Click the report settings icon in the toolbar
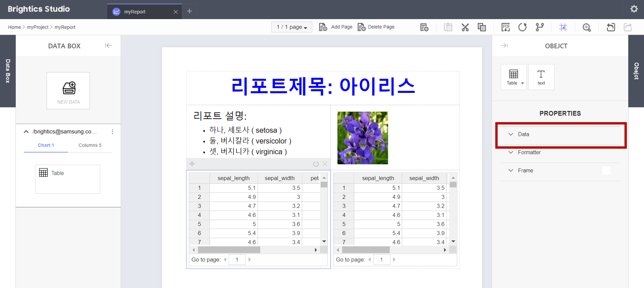The width and height of the screenshot is (644, 288). pyautogui.click(x=424, y=27)
